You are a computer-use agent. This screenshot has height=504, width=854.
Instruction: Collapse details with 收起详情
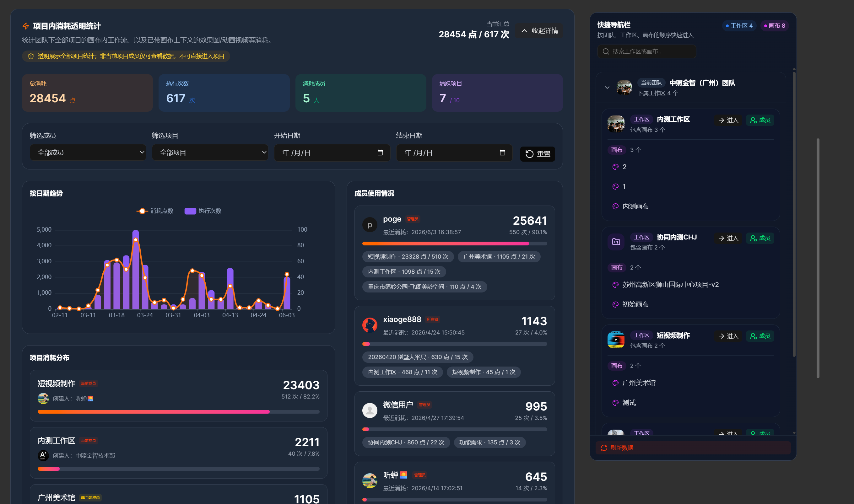click(x=539, y=31)
